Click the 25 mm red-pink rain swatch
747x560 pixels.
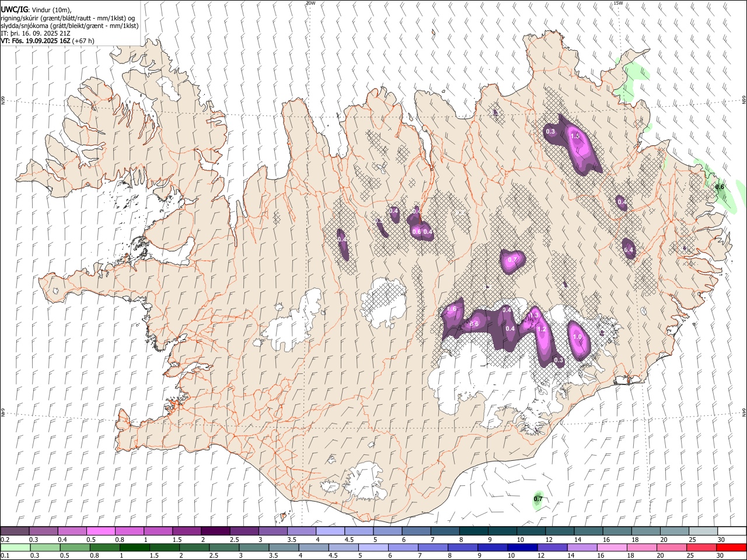pos(702,547)
